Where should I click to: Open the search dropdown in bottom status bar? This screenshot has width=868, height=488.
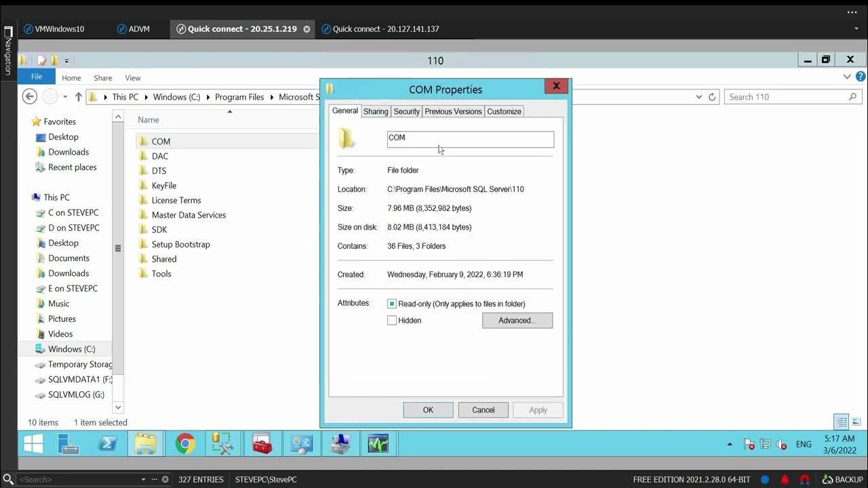coord(143,479)
